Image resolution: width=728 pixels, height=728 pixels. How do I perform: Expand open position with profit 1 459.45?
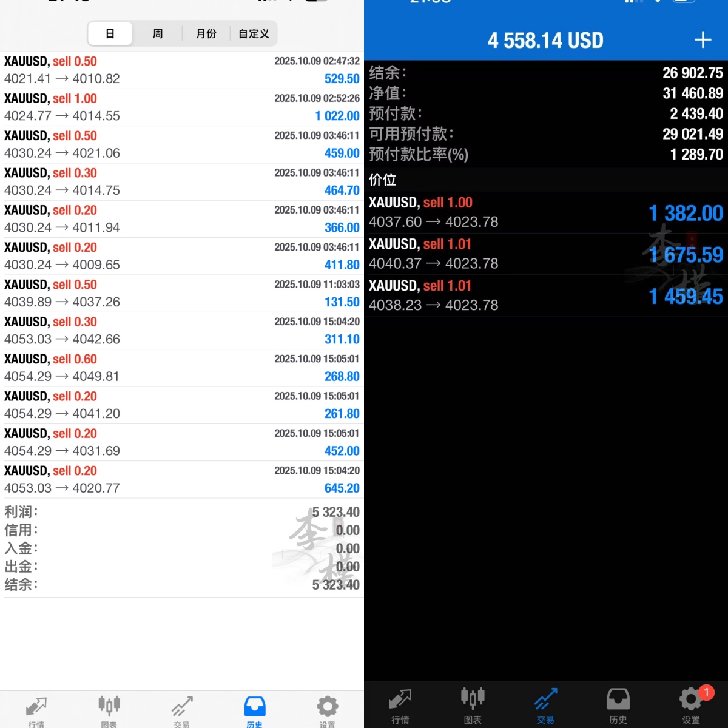tap(546, 295)
